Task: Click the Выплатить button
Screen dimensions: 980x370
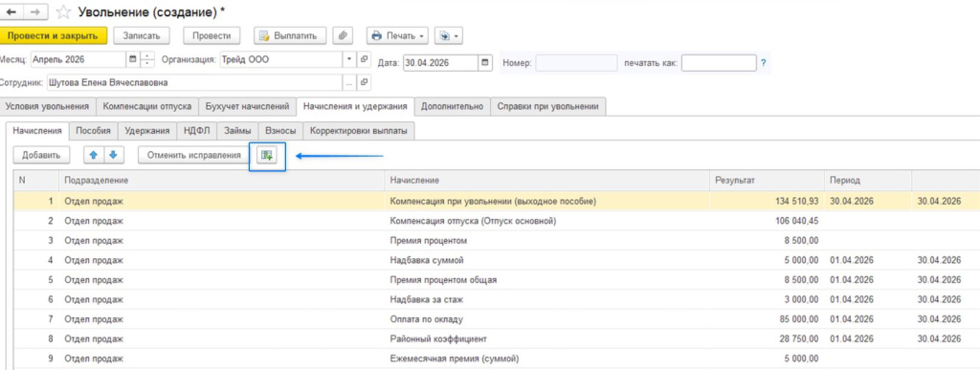Action: click(x=289, y=35)
